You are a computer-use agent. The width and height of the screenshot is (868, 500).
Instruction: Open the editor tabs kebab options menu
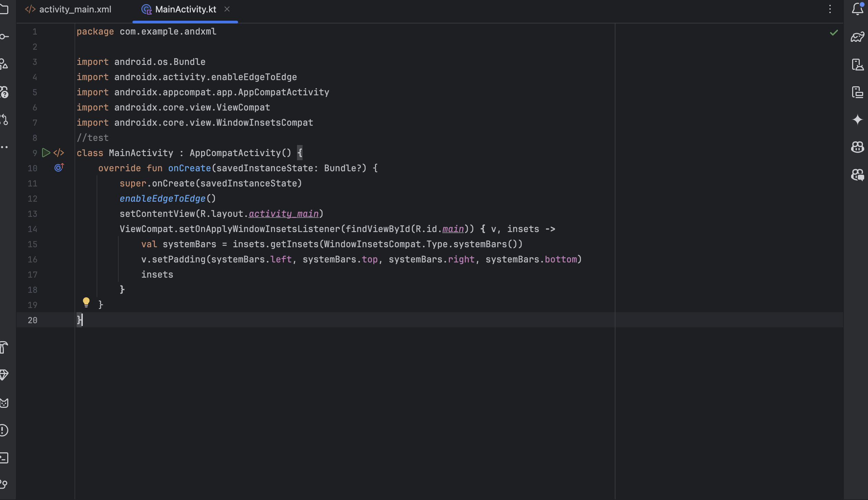coord(830,9)
